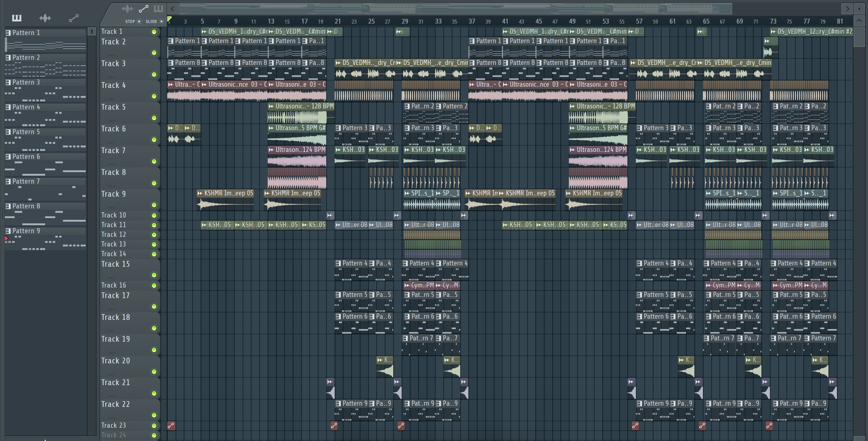Open the automation clips picker tab
Viewport: 868px width, 441px height.
[73, 18]
